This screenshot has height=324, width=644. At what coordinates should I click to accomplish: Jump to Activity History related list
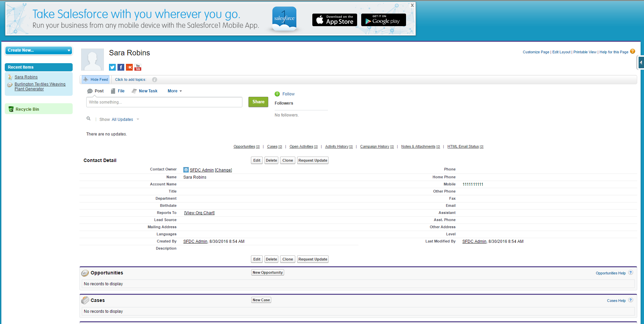(339, 147)
